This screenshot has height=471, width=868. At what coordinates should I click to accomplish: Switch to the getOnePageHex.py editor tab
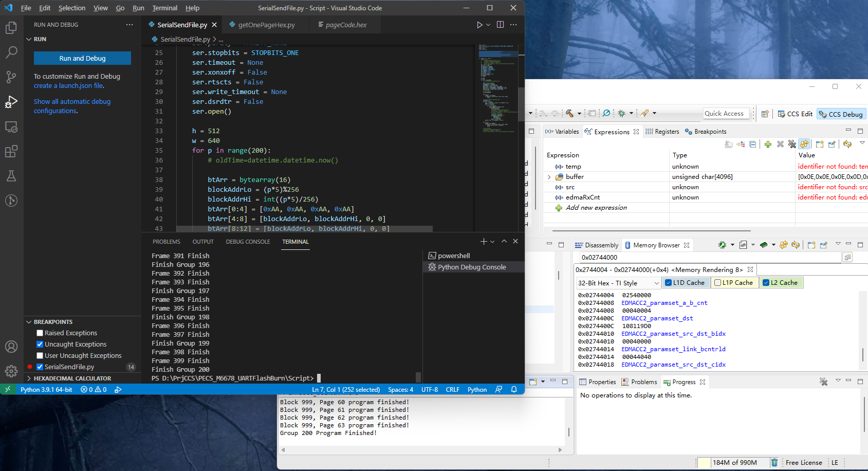click(266, 25)
